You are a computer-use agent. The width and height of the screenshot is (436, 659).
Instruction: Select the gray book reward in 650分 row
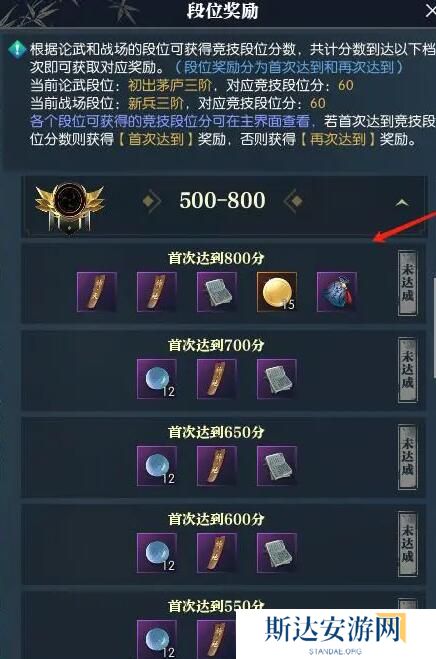coord(277,466)
